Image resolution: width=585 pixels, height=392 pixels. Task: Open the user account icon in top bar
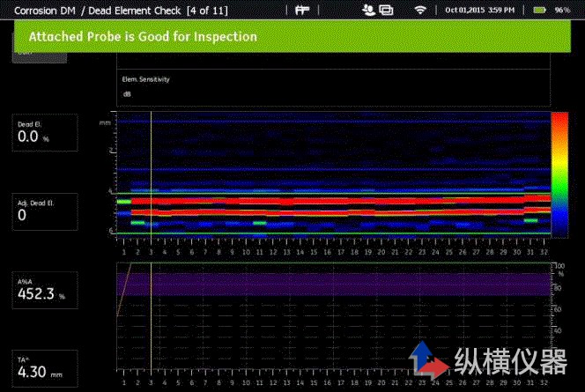pyautogui.click(x=368, y=10)
